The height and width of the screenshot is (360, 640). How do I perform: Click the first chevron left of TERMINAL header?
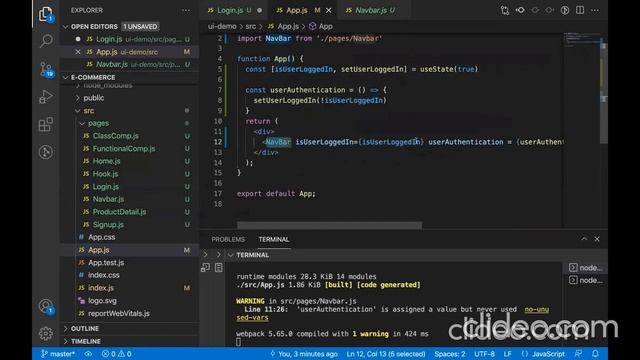(x=206, y=255)
